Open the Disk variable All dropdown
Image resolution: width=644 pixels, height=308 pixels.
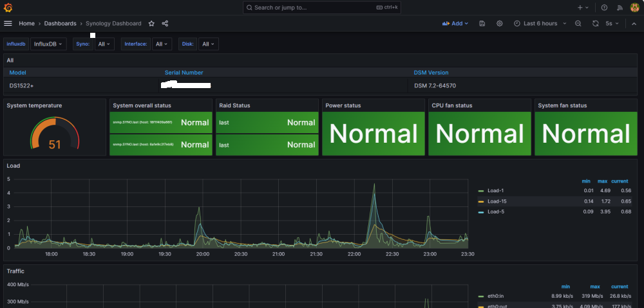click(209, 44)
